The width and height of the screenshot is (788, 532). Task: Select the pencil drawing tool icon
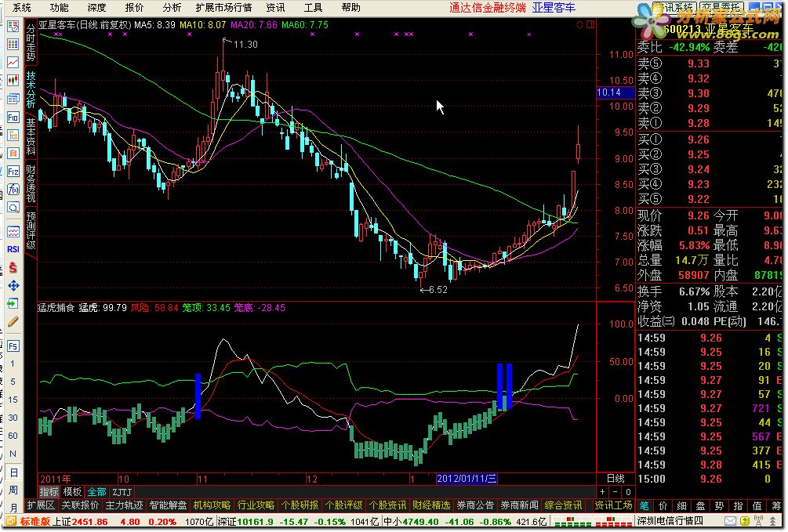[x=13, y=321]
